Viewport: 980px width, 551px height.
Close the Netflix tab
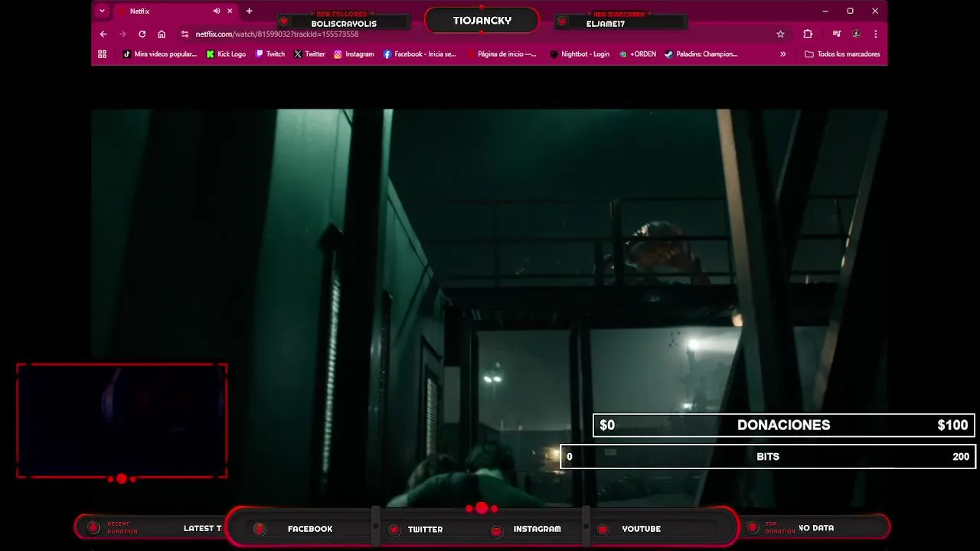coord(230,11)
